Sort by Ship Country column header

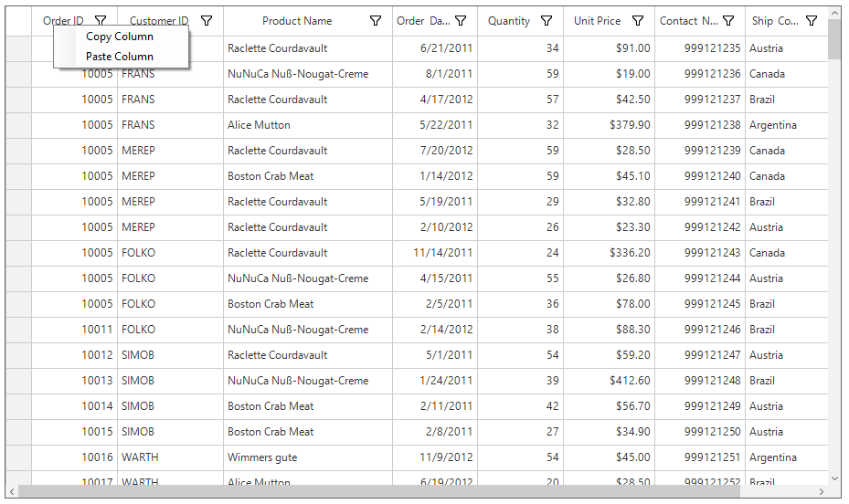[775, 21]
